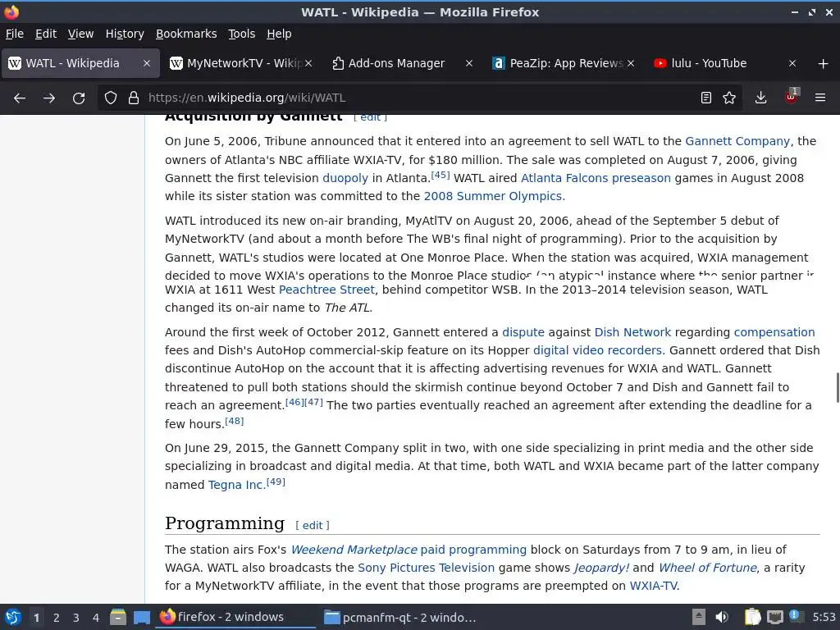The height and width of the screenshot is (630, 840).
Task: Follow the dispute link
Action: tap(523, 332)
